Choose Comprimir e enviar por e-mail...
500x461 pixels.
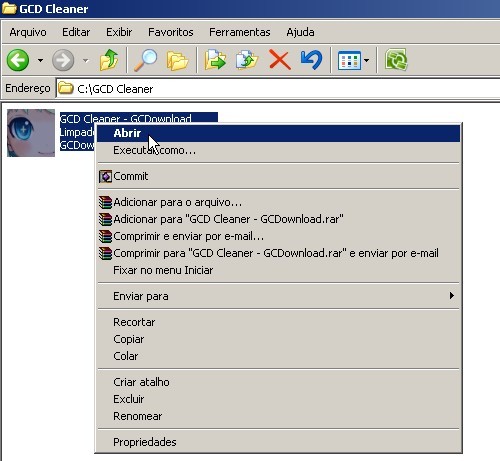pos(278,236)
